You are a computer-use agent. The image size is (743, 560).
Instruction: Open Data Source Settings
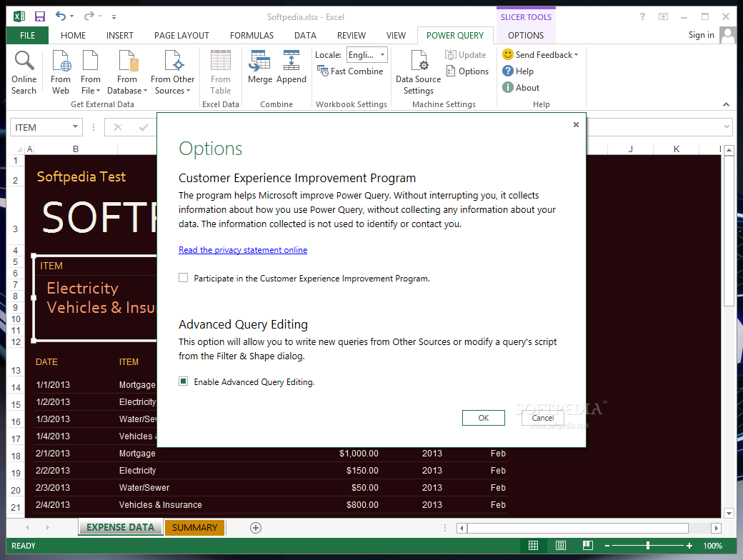click(x=418, y=72)
